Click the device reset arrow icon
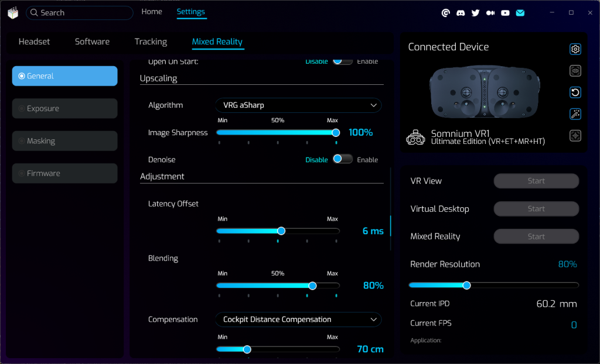The height and width of the screenshot is (364, 600). tap(575, 92)
